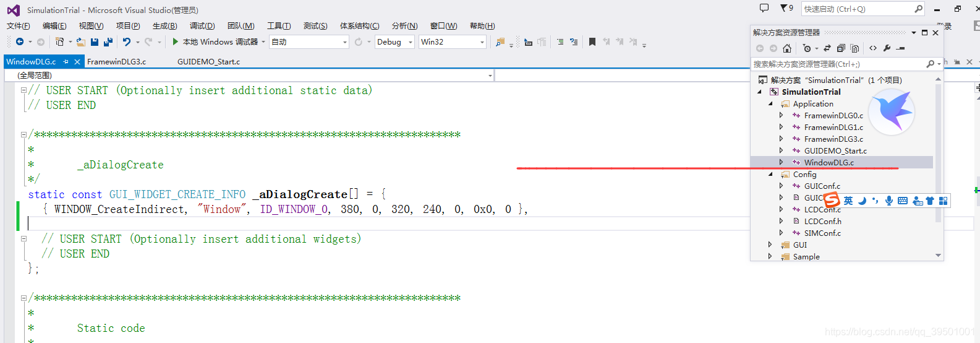Click the Sync with Active Document icon
The width and height of the screenshot is (980, 343).
tap(827, 48)
